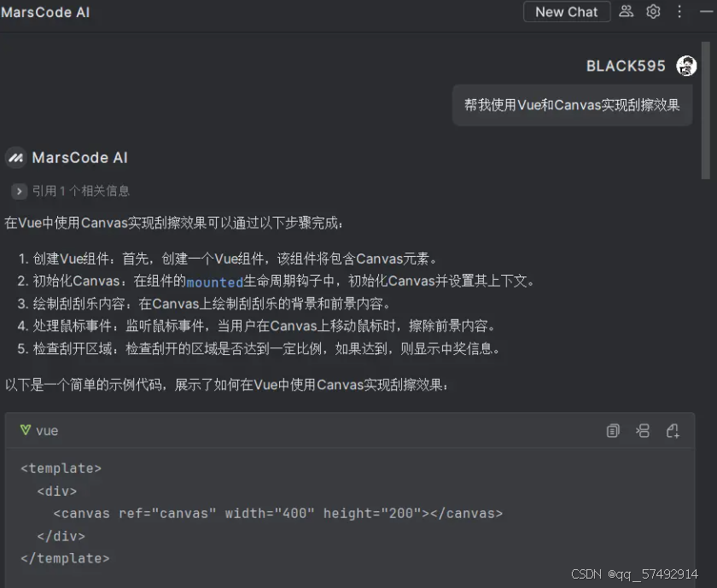Click the canvas ref code line
717x588 pixels.
tap(278, 514)
